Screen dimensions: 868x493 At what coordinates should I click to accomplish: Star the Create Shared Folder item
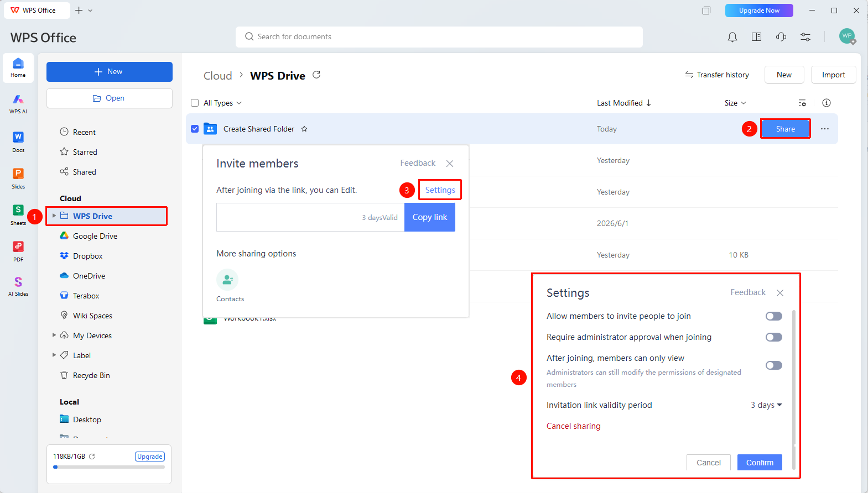point(304,129)
